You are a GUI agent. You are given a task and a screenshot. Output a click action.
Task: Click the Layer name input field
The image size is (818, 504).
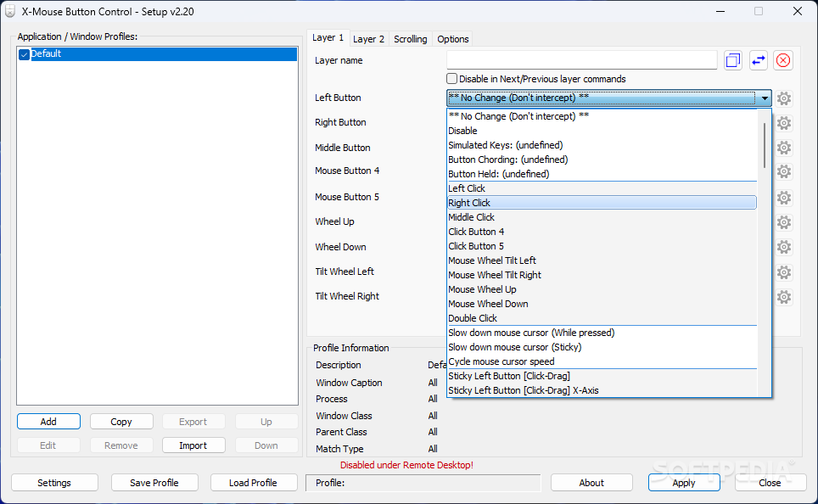click(x=581, y=60)
